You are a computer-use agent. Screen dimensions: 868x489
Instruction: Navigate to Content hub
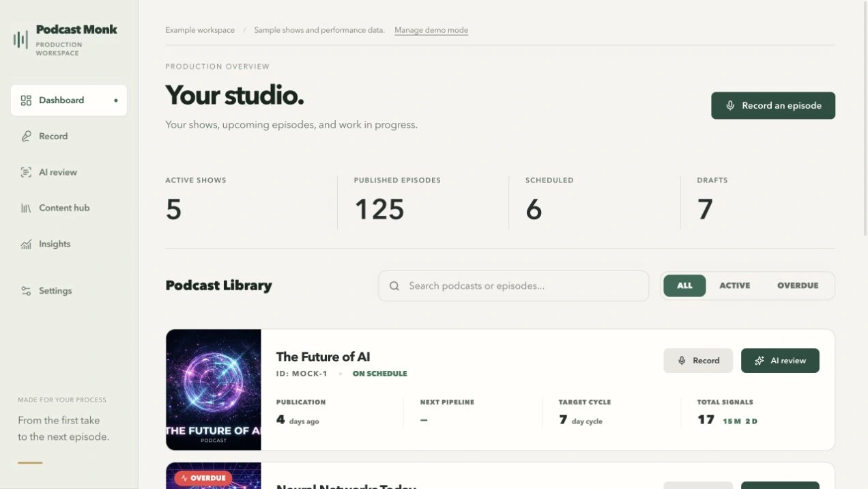click(x=69, y=208)
